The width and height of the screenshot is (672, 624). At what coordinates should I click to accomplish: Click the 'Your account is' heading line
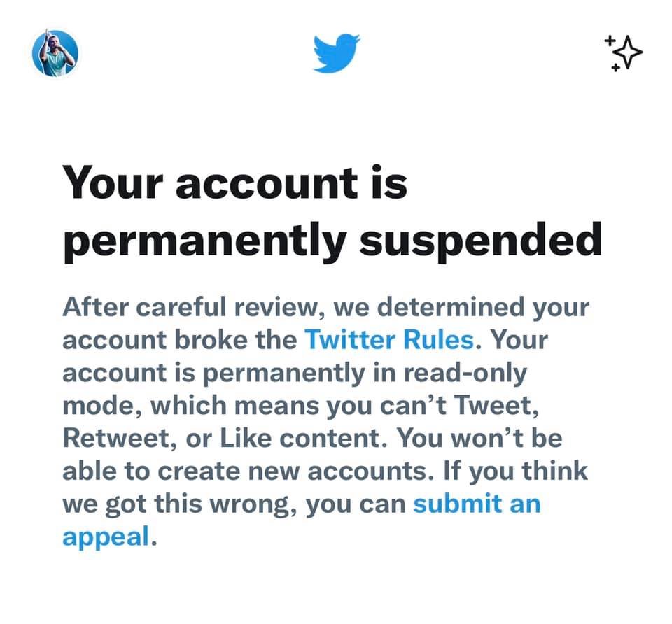[x=234, y=184]
